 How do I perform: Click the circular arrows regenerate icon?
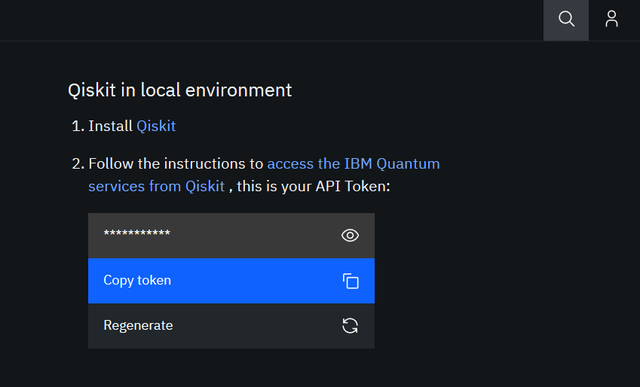tap(350, 326)
